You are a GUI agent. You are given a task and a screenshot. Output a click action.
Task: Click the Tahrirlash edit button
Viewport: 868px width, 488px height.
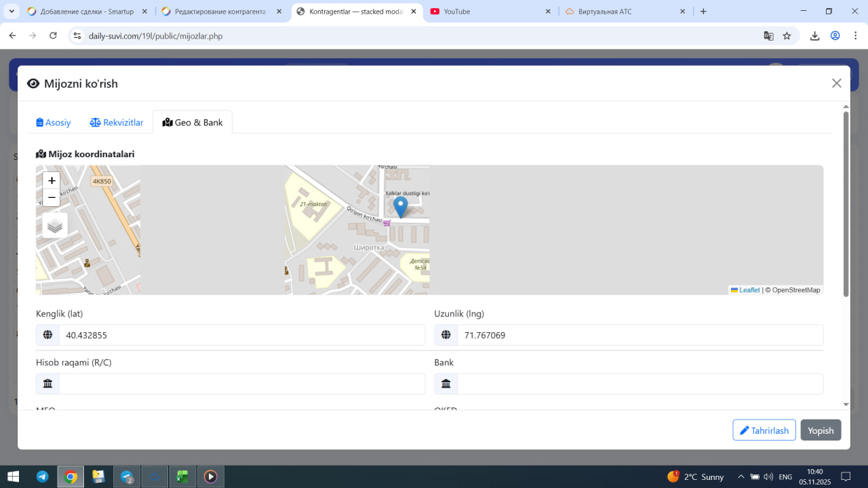764,430
